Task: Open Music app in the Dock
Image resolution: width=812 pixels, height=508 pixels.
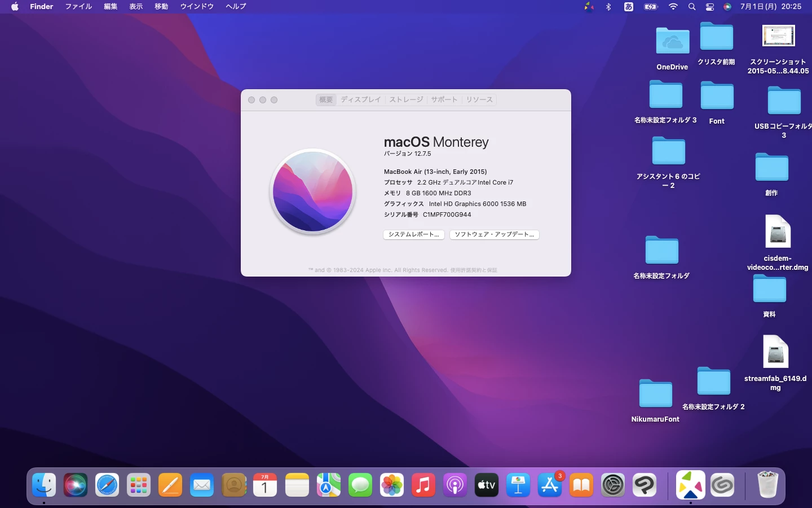Action: coord(423,485)
